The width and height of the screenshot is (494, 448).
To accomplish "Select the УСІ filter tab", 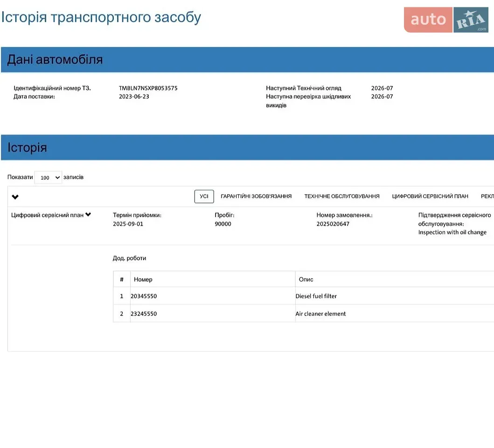I will [204, 196].
